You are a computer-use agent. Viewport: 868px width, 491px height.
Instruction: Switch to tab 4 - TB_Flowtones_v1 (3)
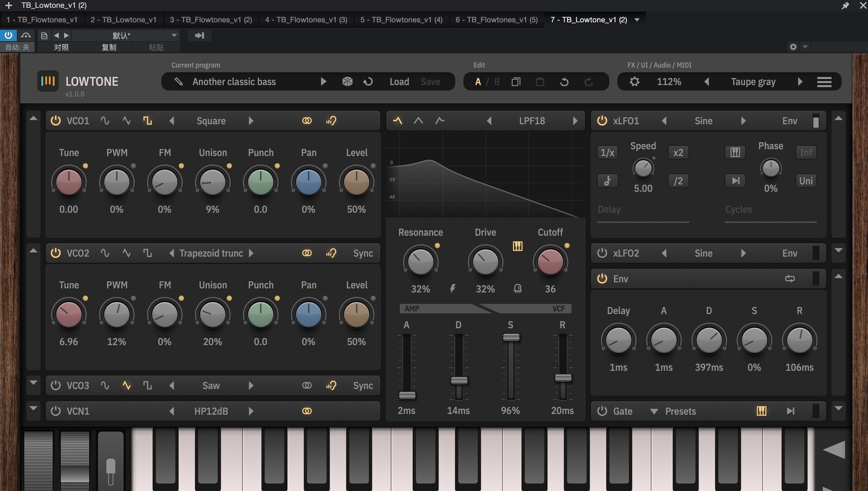click(x=306, y=20)
